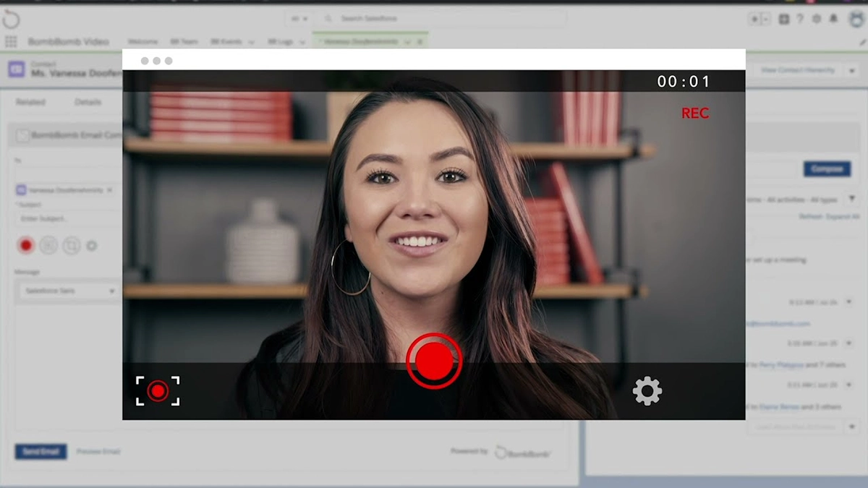
Task: Open the Preview Email link
Action: (x=98, y=452)
